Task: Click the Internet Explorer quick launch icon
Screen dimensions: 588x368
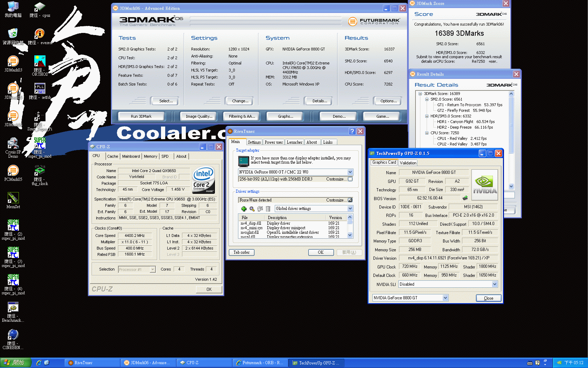Action: 39,363
